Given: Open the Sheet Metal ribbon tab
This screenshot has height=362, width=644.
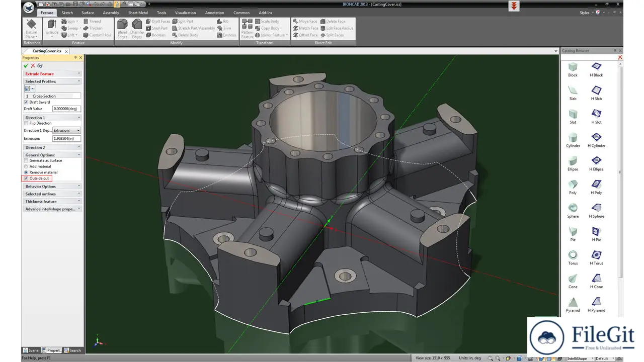Looking at the screenshot, I should [138, 13].
